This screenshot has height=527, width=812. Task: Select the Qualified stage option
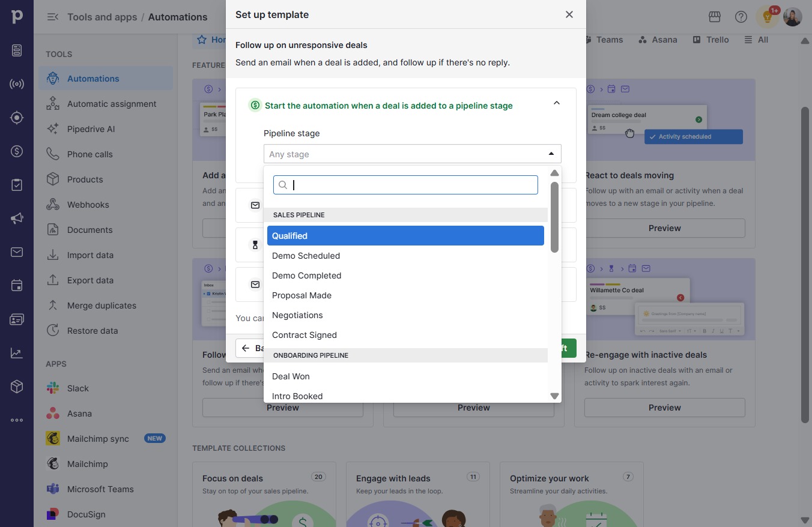point(405,236)
